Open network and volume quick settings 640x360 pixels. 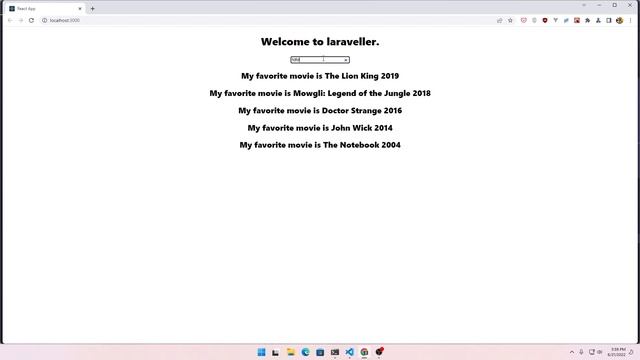pyautogui.click(x=596, y=352)
